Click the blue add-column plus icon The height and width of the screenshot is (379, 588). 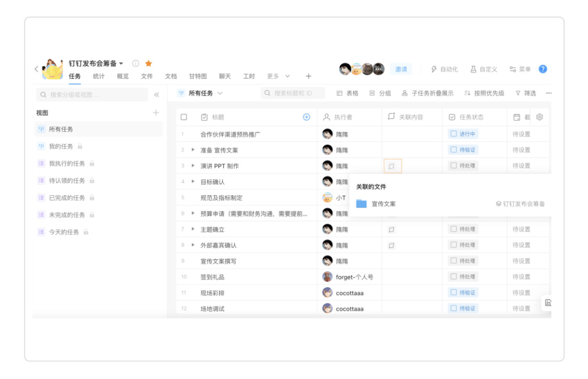306,117
